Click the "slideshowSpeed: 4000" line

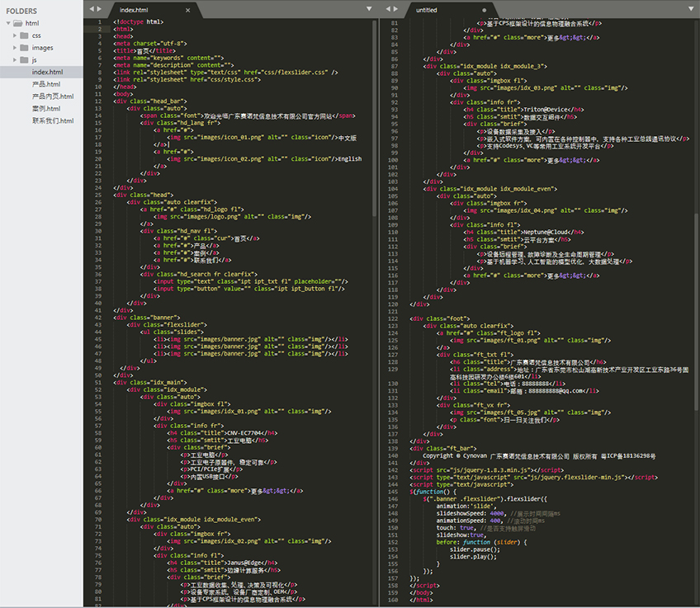pyautogui.click(x=499, y=513)
